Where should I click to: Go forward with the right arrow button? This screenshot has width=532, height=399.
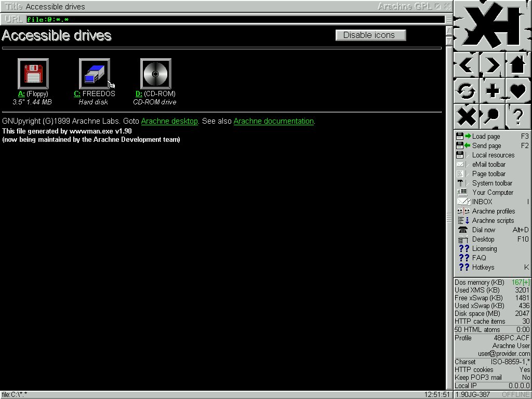click(491, 65)
